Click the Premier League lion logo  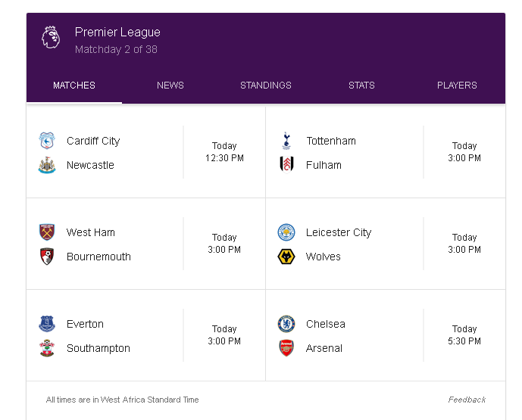[51, 38]
